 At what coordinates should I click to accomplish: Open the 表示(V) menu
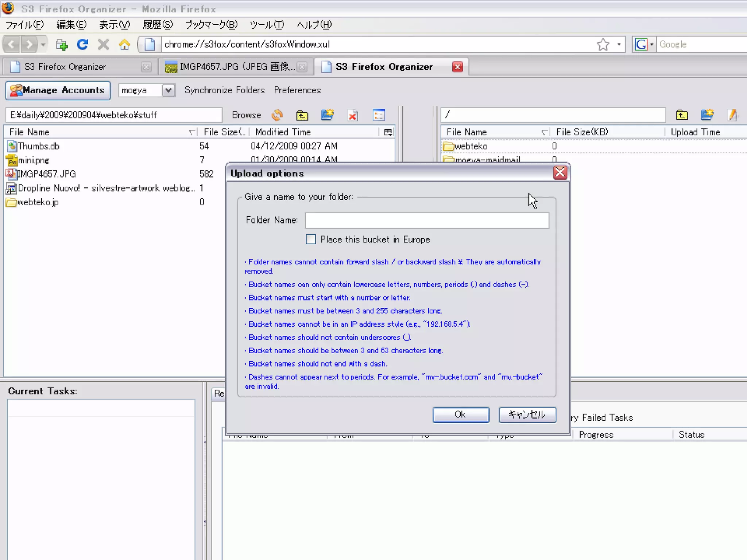115,25
